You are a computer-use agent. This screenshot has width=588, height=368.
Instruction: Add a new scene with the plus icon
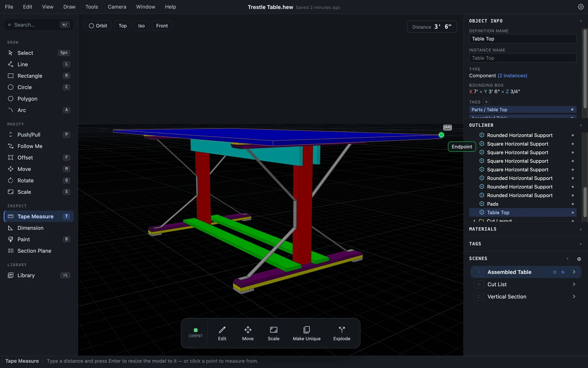[579, 259]
